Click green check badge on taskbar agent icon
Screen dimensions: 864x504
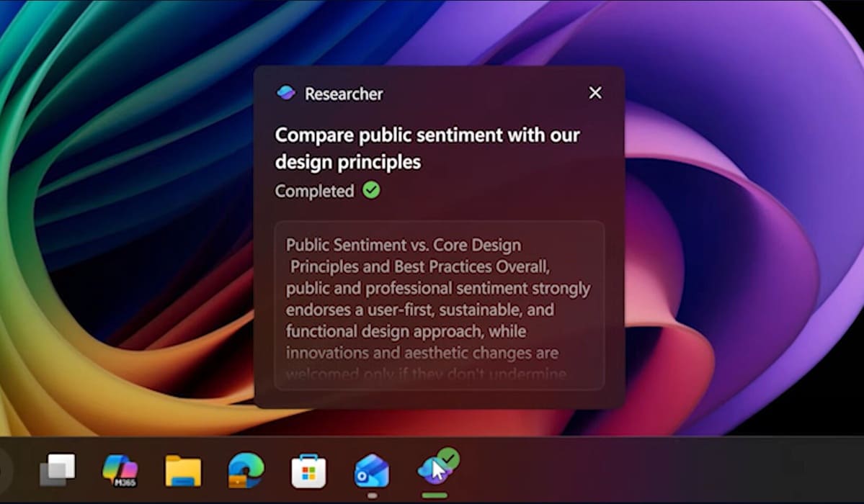click(x=449, y=458)
